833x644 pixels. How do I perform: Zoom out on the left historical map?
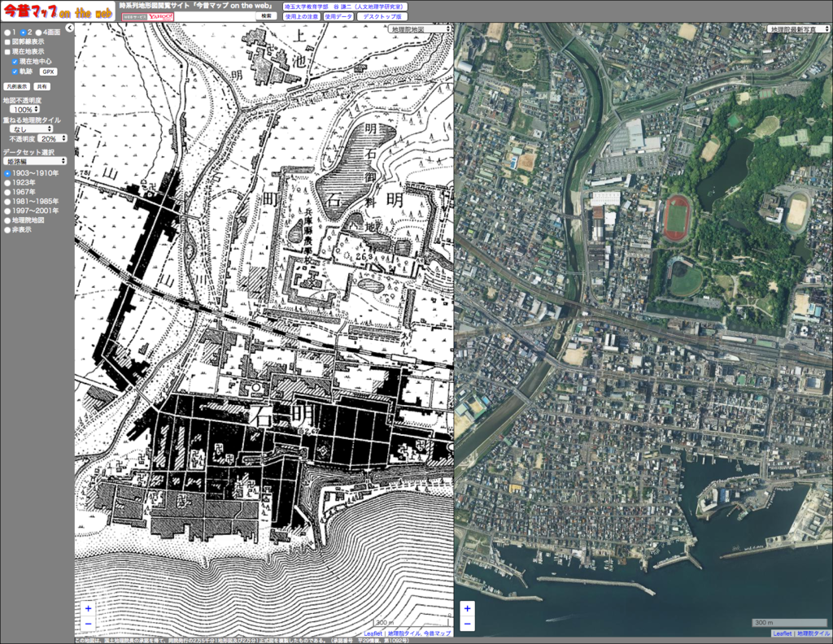(x=89, y=624)
